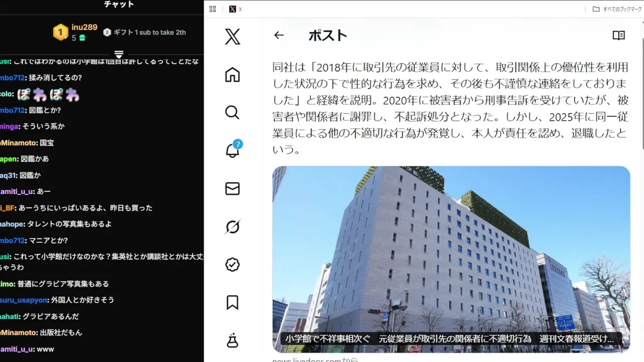Viewport: 644px width, 362px height.
Task: Go back with the arrow beside ポスト
Action: click(279, 35)
